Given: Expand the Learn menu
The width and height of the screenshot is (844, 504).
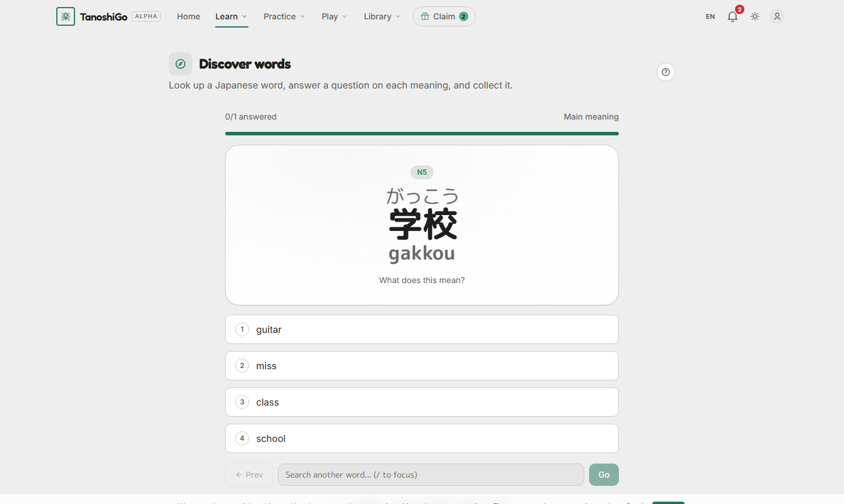Looking at the screenshot, I should pyautogui.click(x=232, y=16).
